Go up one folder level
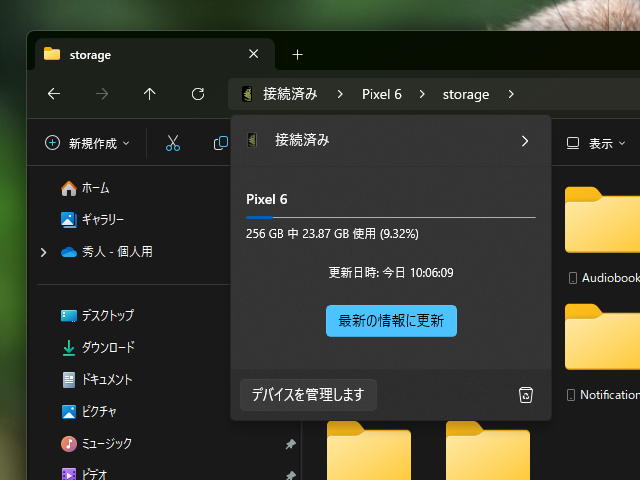The height and width of the screenshot is (480, 640). point(149,94)
